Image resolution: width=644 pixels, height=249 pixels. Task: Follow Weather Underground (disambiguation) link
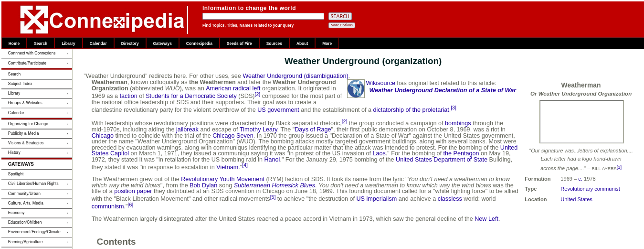tap(296, 76)
